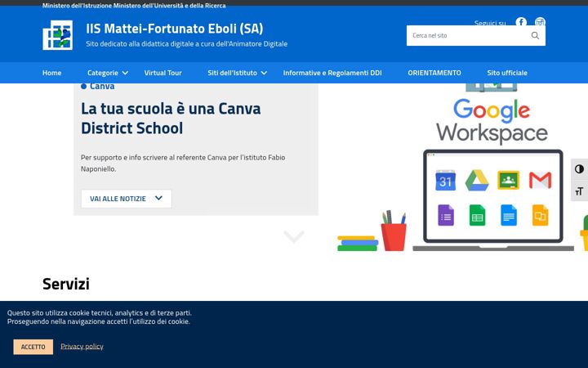Open the Privacy policy link
This screenshot has width=588, height=368.
(82, 346)
